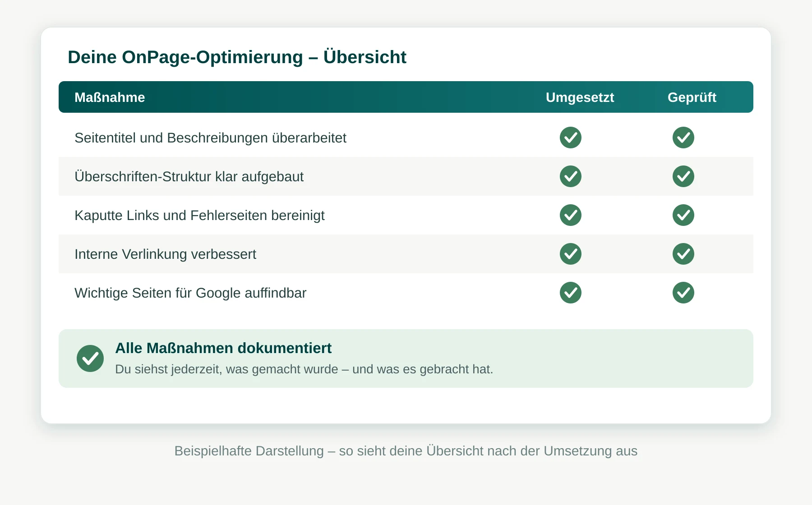Click Umgesetzt checkmark for Kaputte Links row
This screenshot has width=812, height=505.
pos(571,215)
